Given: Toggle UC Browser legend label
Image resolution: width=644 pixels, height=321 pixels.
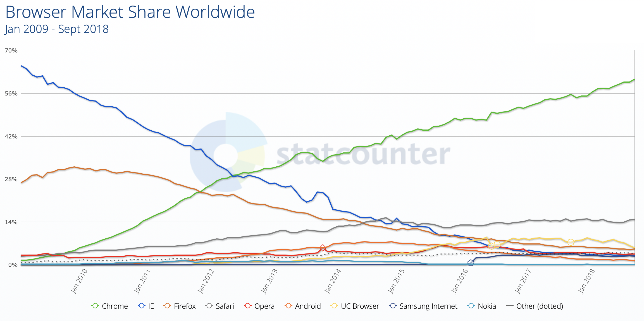Looking at the screenshot, I should 360,306.
